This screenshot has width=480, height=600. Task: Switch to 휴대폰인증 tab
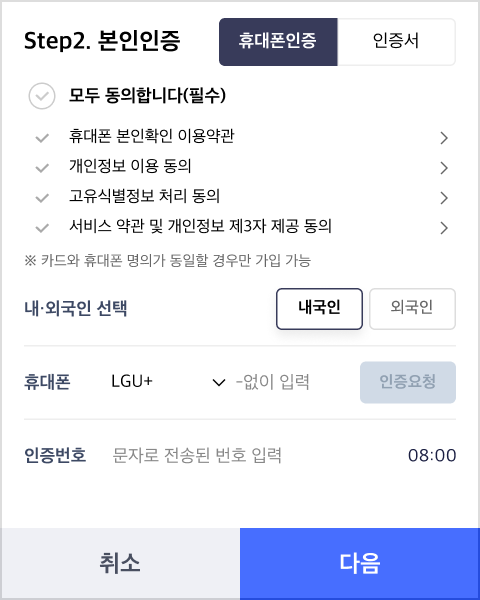[x=278, y=42]
